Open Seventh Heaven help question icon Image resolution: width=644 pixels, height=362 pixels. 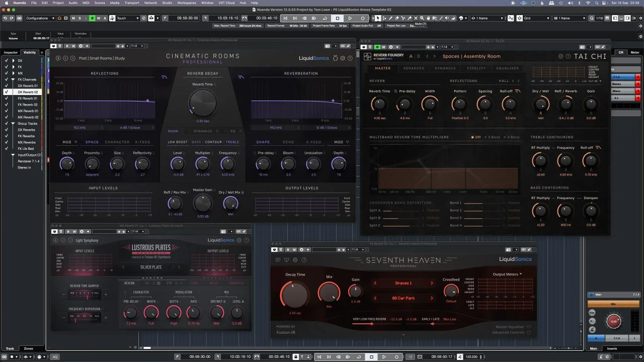coord(304,260)
